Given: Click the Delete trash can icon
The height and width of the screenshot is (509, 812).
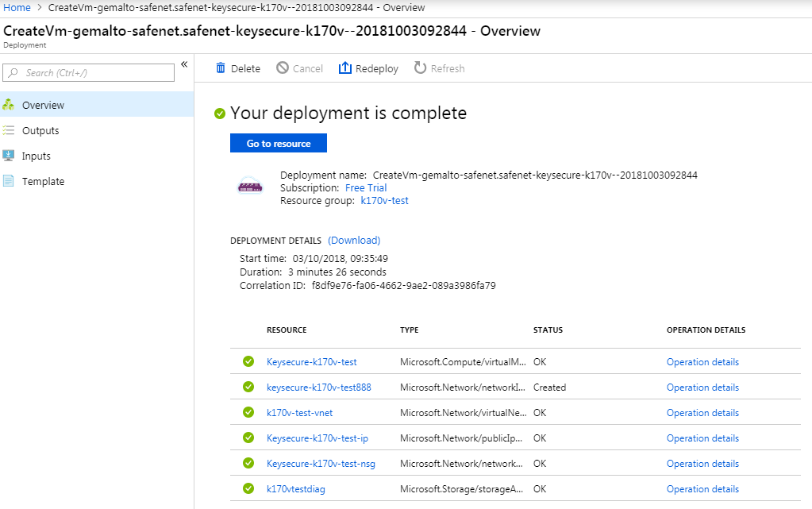Looking at the screenshot, I should pyautogui.click(x=221, y=68).
